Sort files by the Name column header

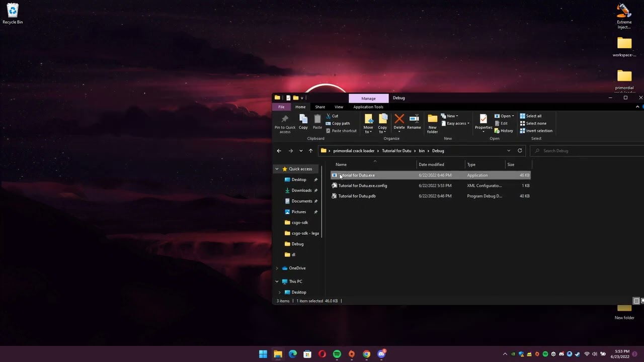point(374,164)
